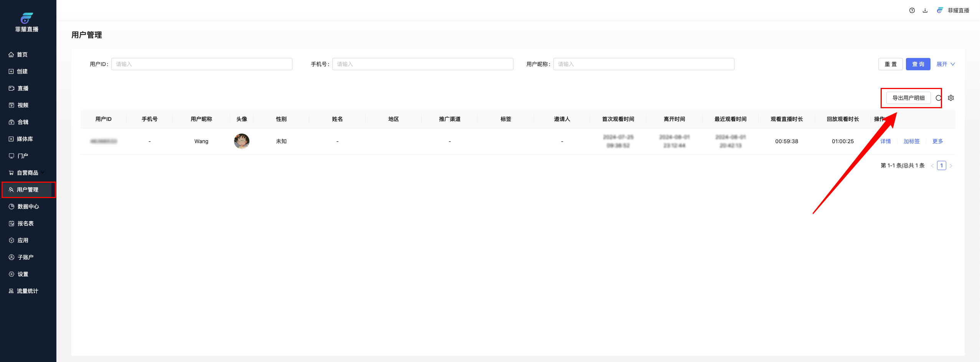980x362 pixels.
Task: Click the help question mark icon
Action: tap(912, 10)
